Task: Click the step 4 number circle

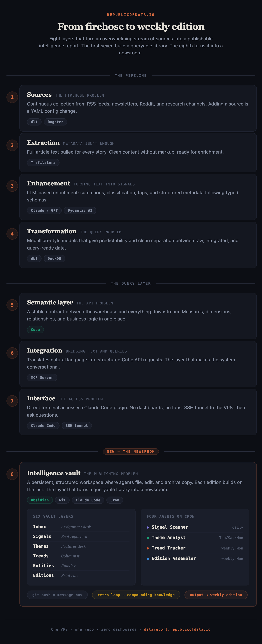Action: click(12, 234)
